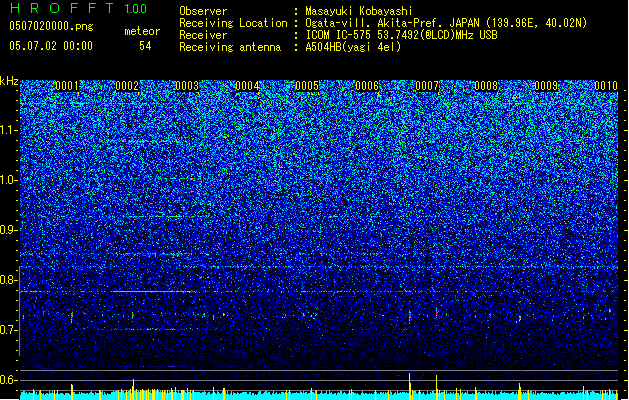Click the A504HB(yagi 4el) antenna text
This screenshot has height=400, width=629.
[x=353, y=47]
